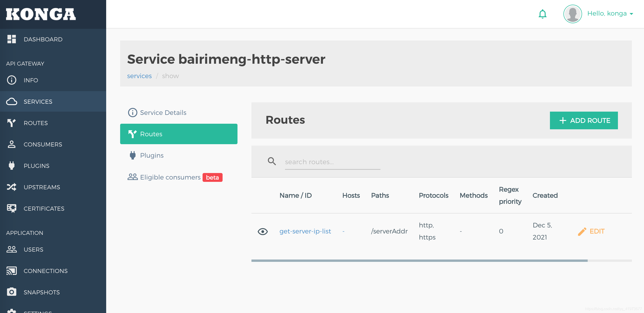View get-server-ip-list route via eye icon
The height and width of the screenshot is (313, 644).
point(262,231)
